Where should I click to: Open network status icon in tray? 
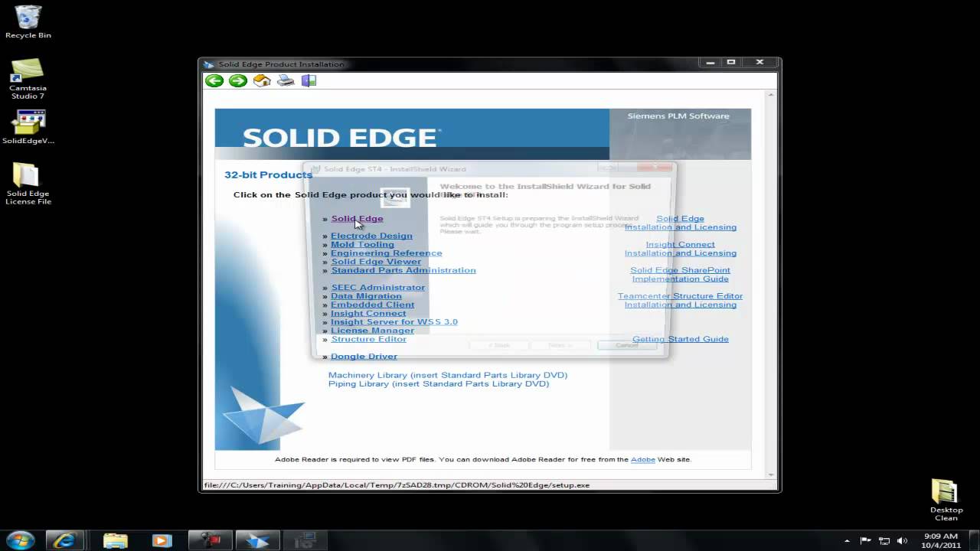pyautogui.click(x=884, y=541)
